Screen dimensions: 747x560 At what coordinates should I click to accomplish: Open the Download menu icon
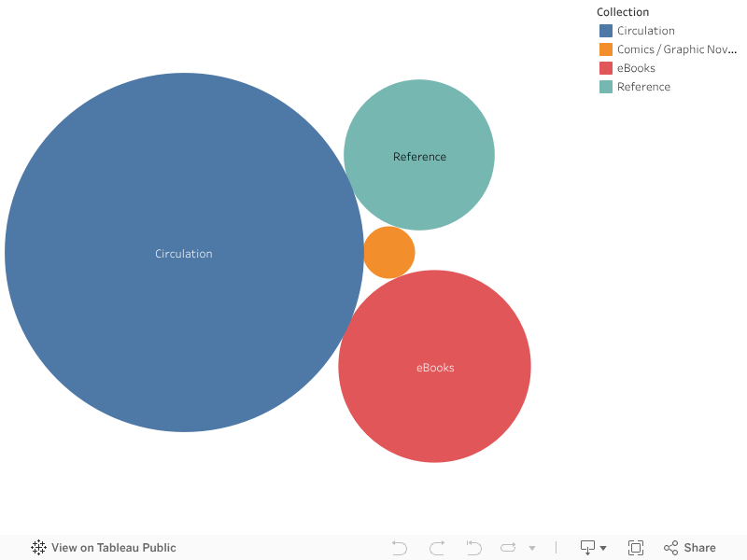587,548
